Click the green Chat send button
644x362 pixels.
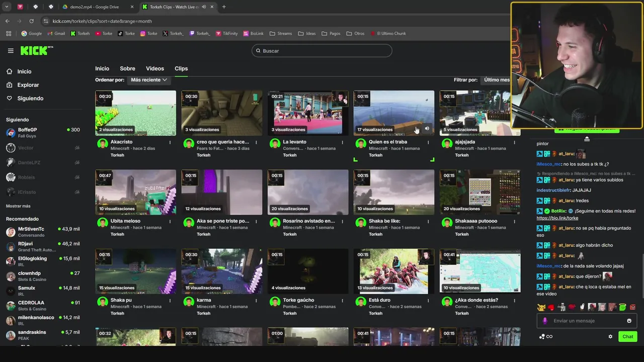coord(628,336)
